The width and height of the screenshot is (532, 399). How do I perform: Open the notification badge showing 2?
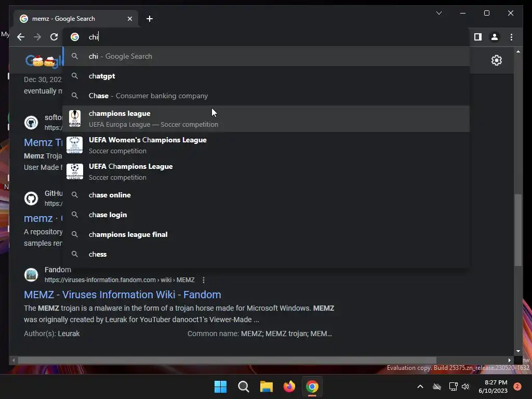(x=517, y=387)
